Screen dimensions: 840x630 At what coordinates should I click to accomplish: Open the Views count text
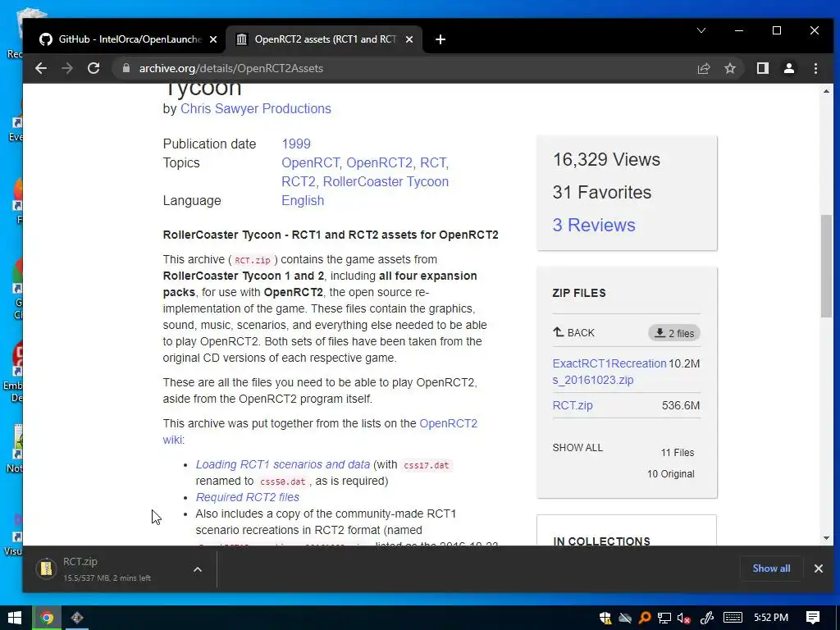click(x=606, y=160)
